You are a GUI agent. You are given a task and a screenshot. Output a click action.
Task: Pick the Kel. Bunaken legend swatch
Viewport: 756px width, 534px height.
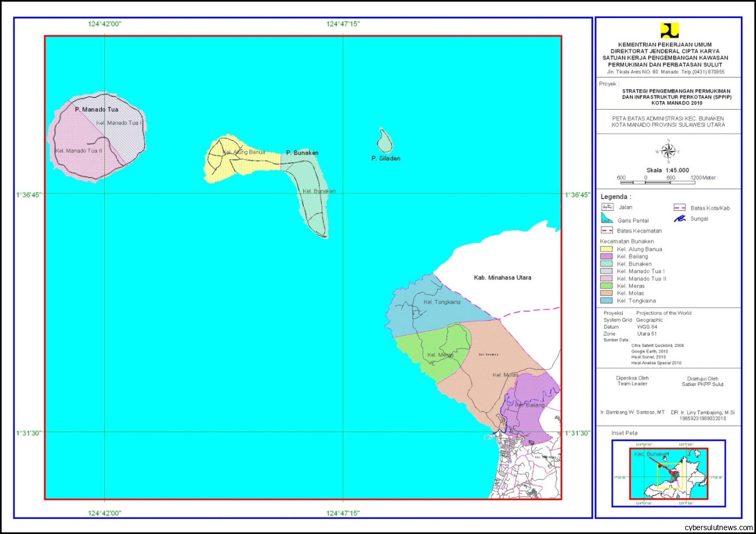[606, 264]
